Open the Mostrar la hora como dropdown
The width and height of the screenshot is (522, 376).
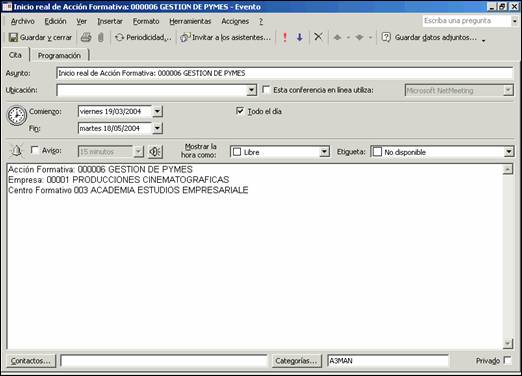(x=324, y=152)
